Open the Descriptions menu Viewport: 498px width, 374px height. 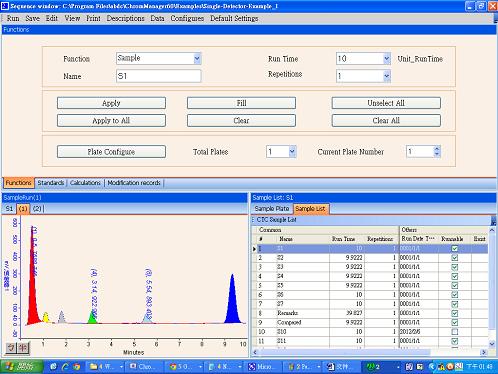tap(125, 18)
